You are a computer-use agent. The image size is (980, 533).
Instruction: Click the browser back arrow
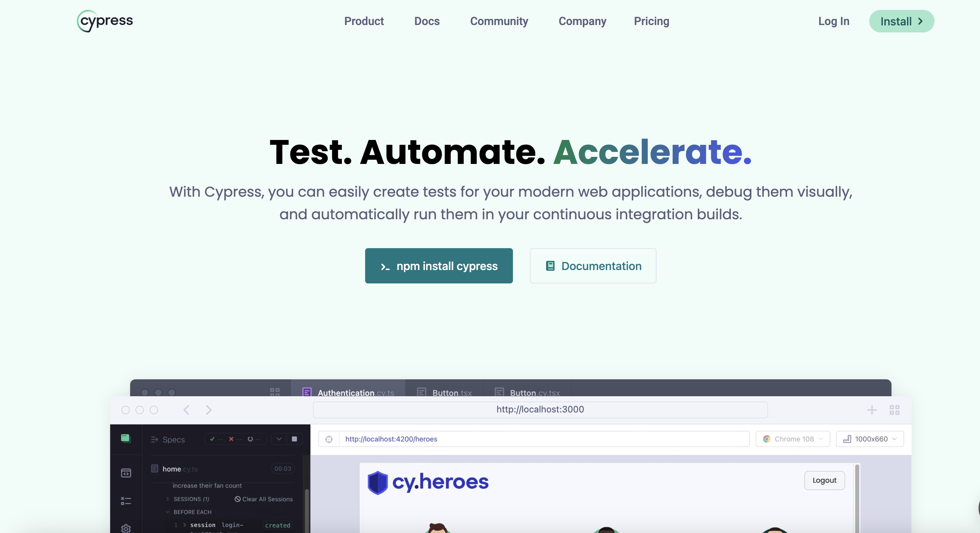point(186,410)
